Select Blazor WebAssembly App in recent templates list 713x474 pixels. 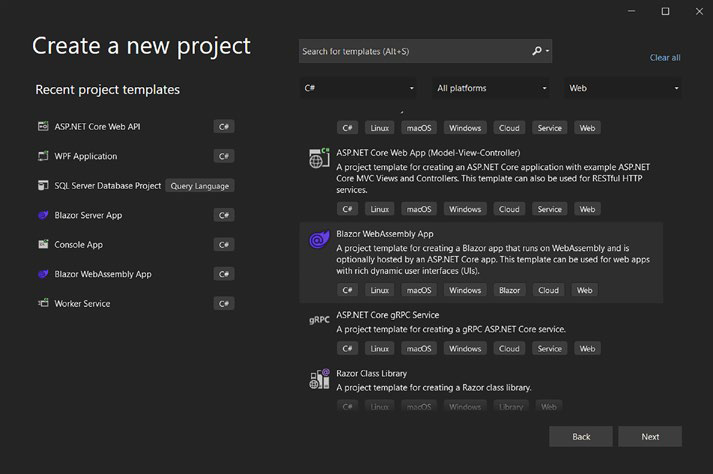tap(136, 274)
